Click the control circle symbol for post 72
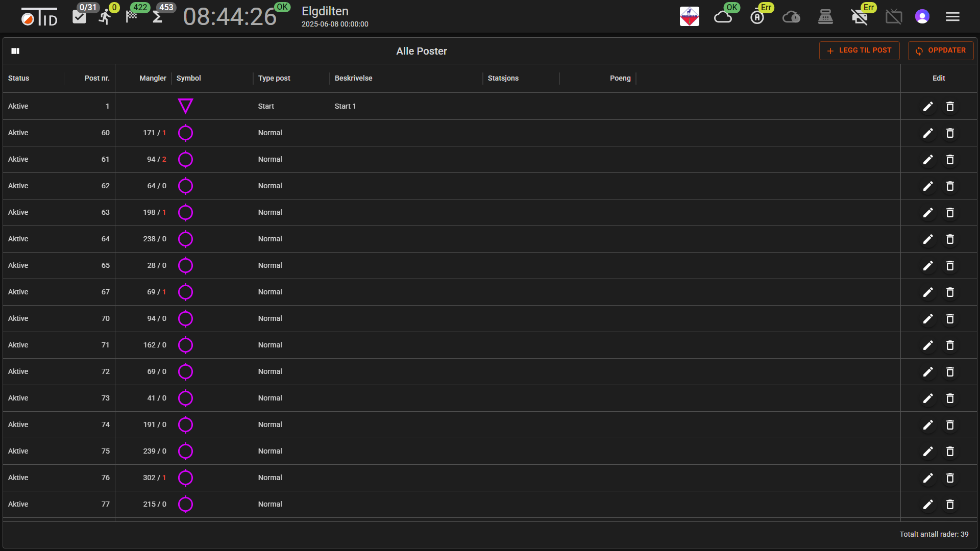The height and width of the screenshot is (551, 980). 185,371
